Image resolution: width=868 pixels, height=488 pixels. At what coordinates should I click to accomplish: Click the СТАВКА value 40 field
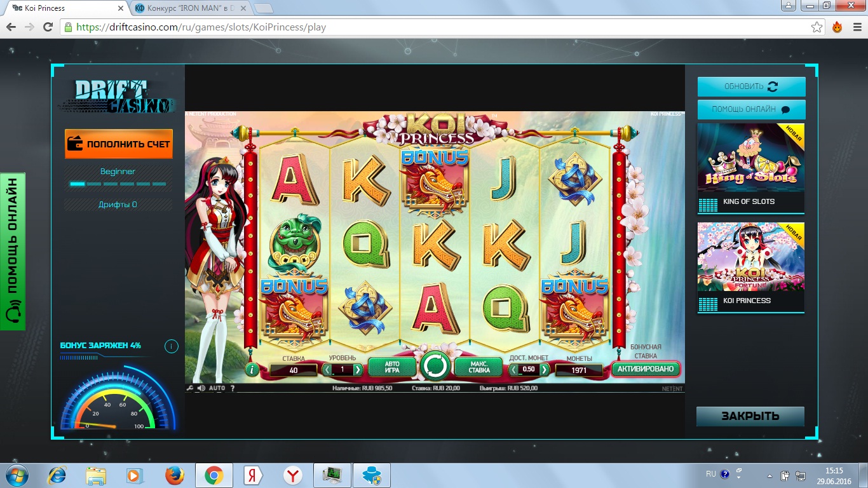tap(294, 370)
